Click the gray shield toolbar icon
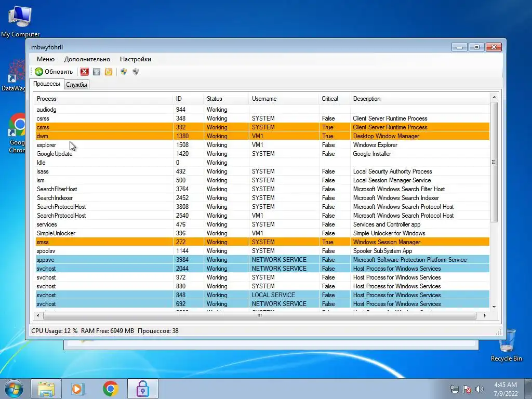 point(136,72)
